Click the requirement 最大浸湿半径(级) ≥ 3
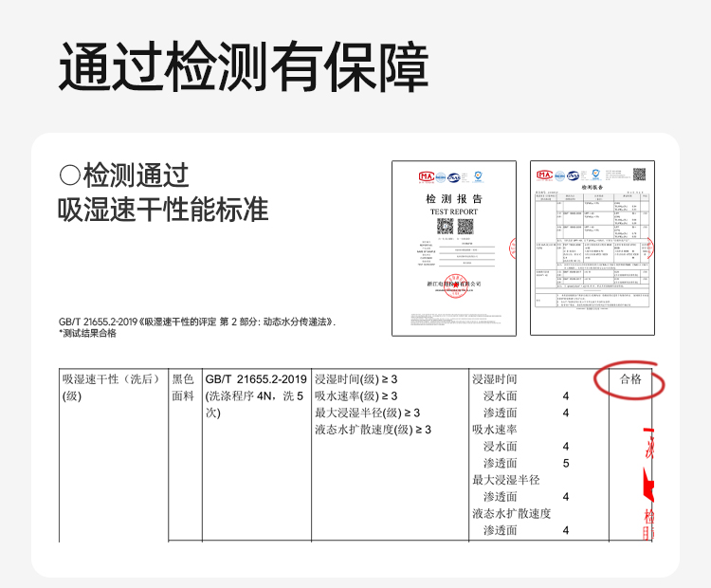711x588 pixels. coord(367,413)
